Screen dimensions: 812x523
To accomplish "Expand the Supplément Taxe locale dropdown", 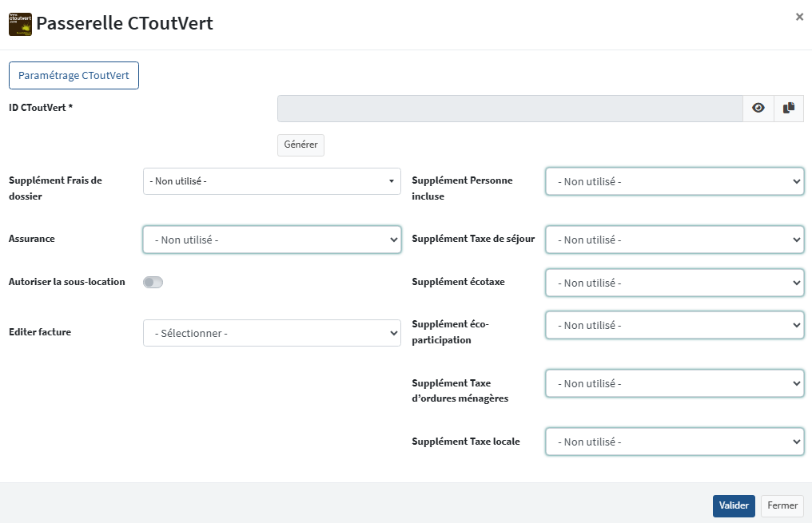I will [675, 442].
